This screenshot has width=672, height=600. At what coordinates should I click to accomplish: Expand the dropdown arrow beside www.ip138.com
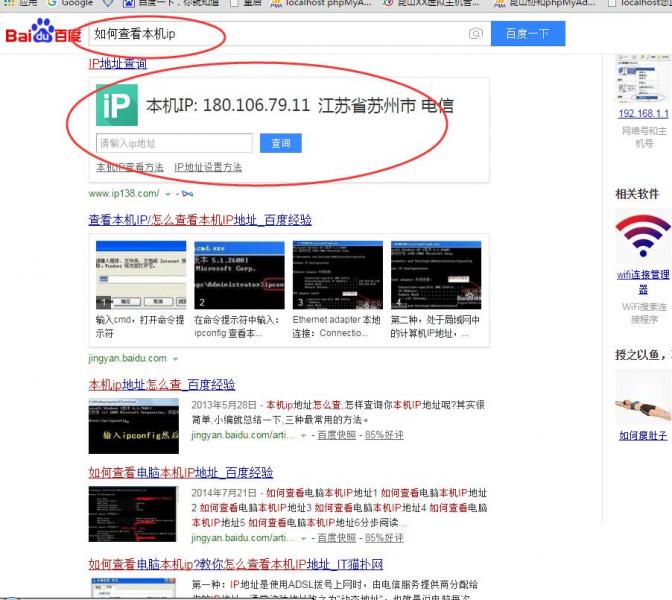pos(168,195)
